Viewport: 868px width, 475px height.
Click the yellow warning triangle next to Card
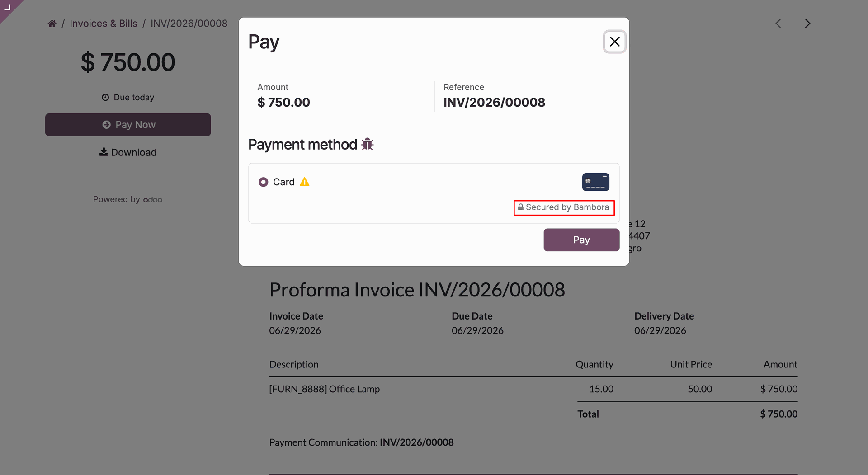(305, 182)
